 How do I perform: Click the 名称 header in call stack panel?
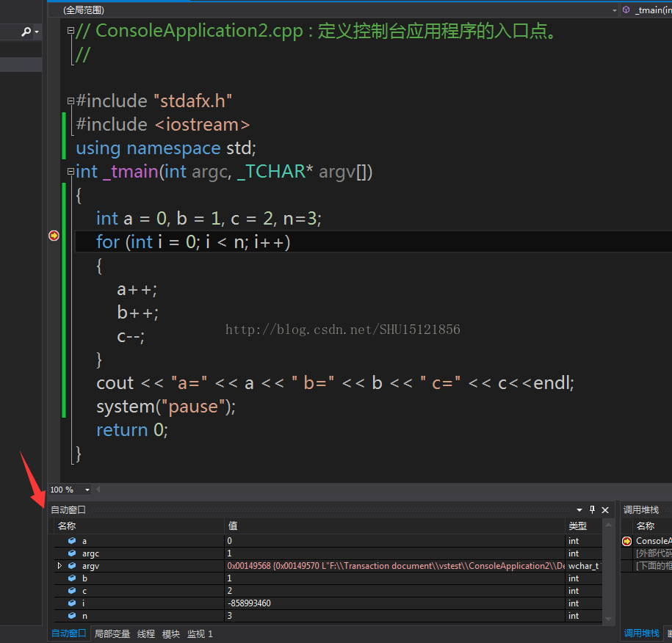[x=646, y=526]
